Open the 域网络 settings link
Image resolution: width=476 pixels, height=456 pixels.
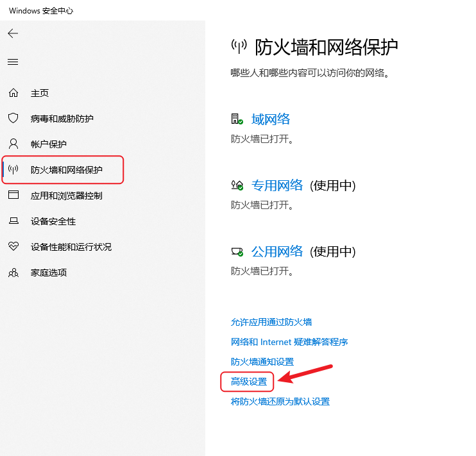(x=271, y=119)
